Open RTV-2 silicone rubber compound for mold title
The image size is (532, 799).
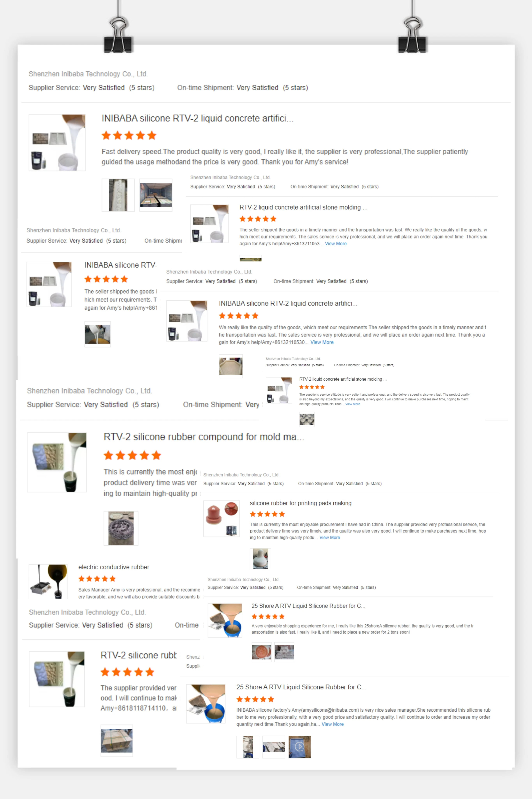204,437
